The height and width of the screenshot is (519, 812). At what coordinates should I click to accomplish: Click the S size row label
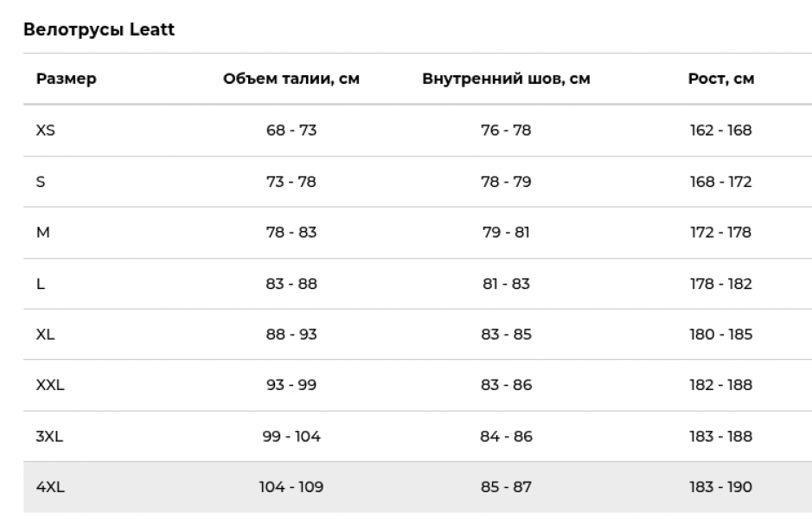click(41, 182)
